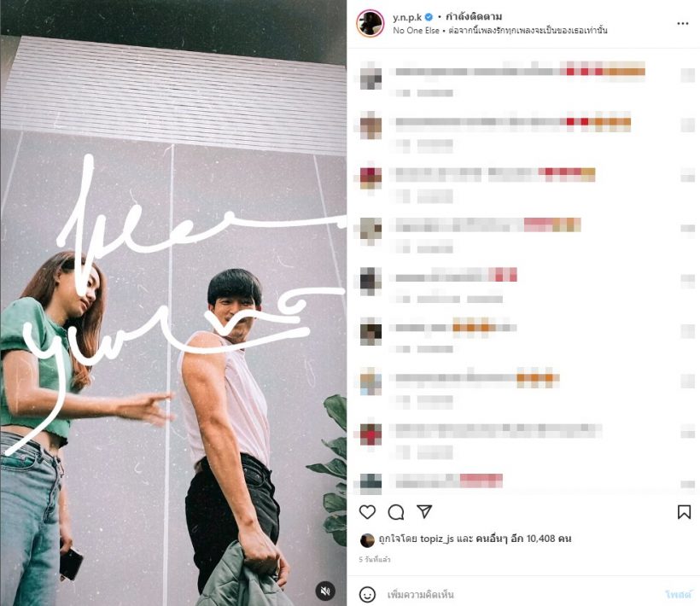Save the post with the bookmark icon

click(x=684, y=512)
